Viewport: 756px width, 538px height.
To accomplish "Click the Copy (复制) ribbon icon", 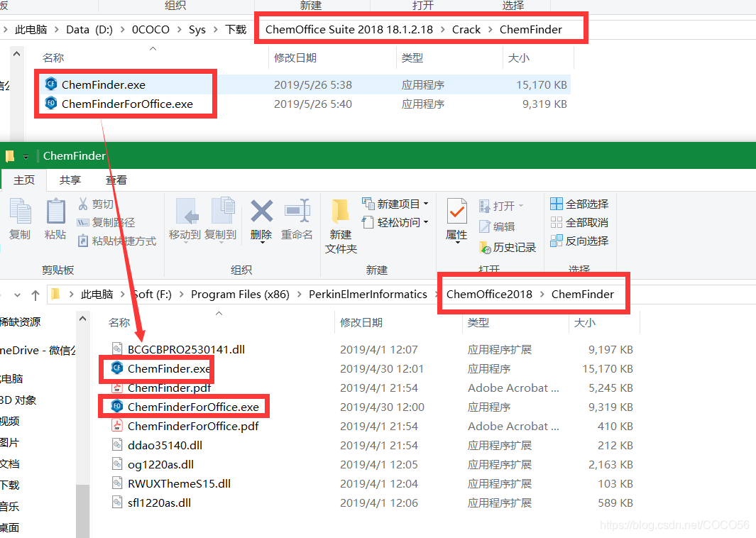I will point(21,219).
